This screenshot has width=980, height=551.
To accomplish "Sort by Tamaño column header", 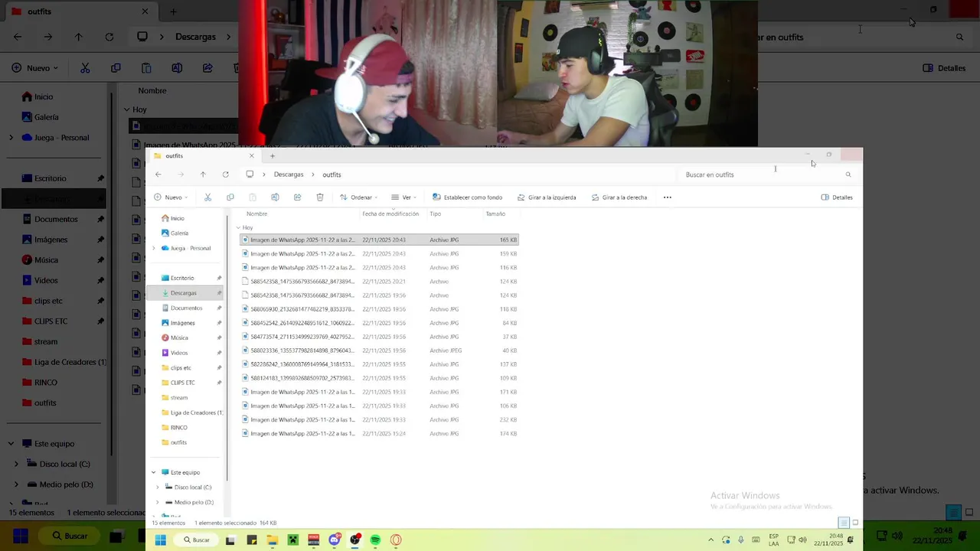I will [x=495, y=214].
